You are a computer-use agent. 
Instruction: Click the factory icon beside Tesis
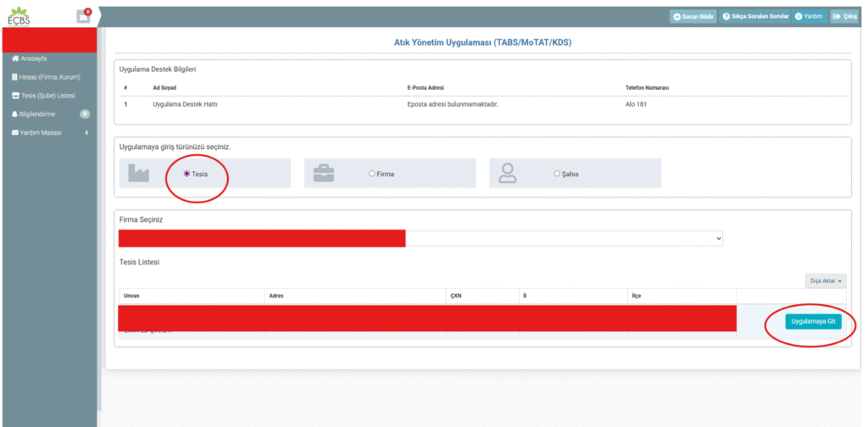click(x=138, y=173)
